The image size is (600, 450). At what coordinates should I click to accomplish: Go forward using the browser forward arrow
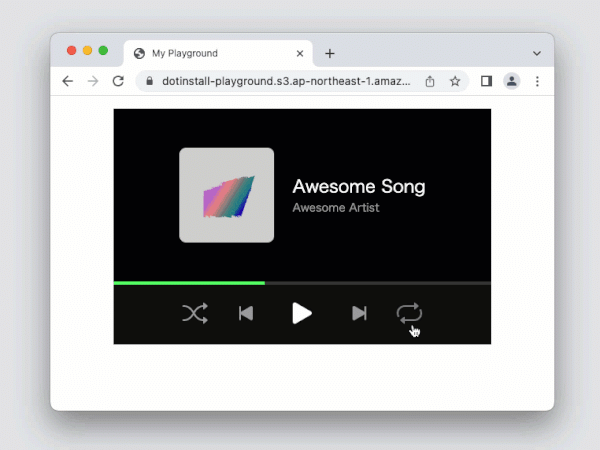point(93,81)
